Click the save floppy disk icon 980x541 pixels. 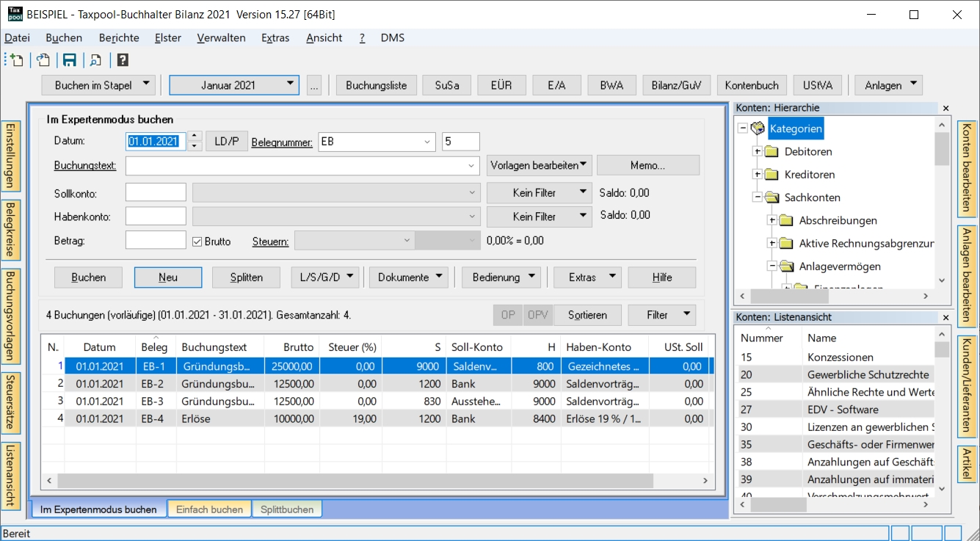(70, 60)
